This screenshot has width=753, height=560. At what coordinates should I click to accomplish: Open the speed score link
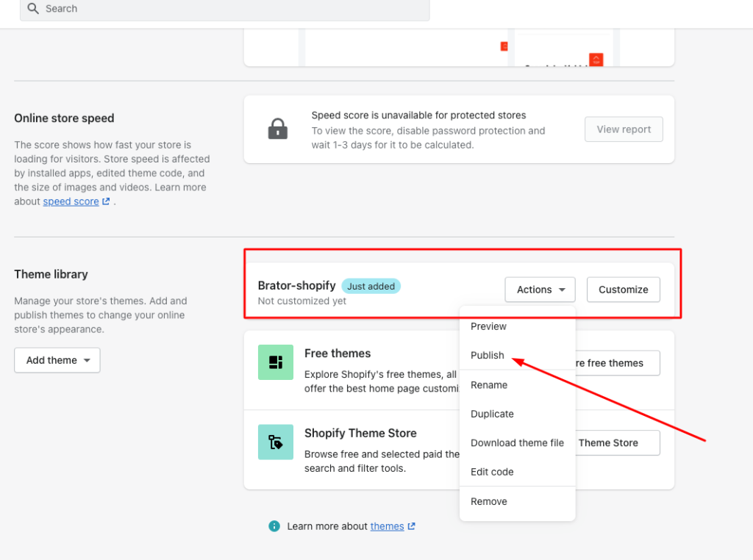71,201
